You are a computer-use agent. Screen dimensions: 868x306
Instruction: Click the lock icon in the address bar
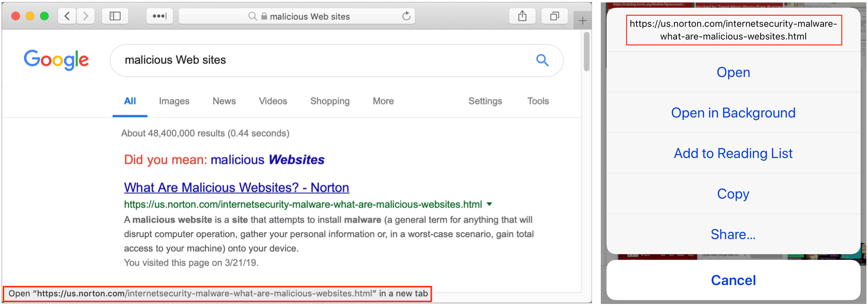[264, 16]
